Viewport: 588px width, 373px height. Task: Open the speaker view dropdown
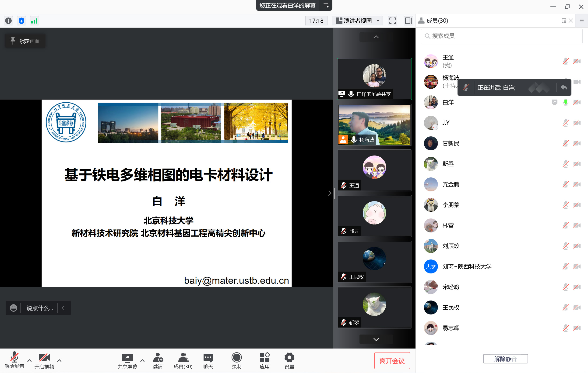click(x=357, y=21)
